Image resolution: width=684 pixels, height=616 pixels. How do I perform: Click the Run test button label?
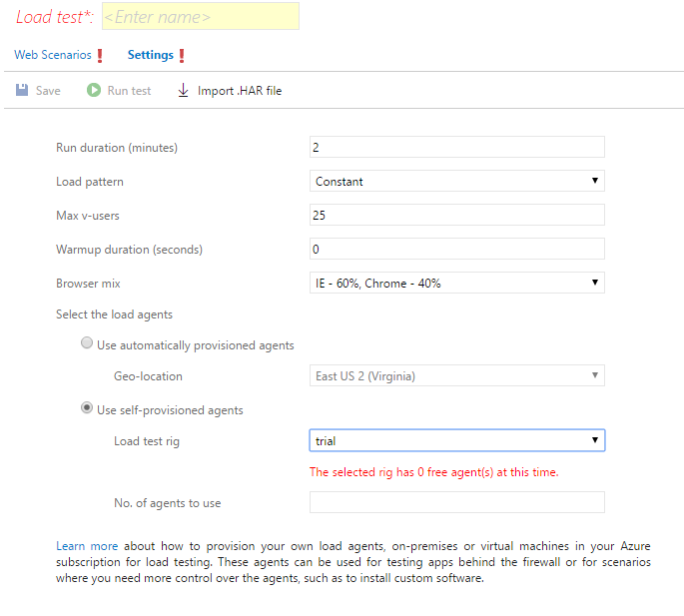pos(129,91)
